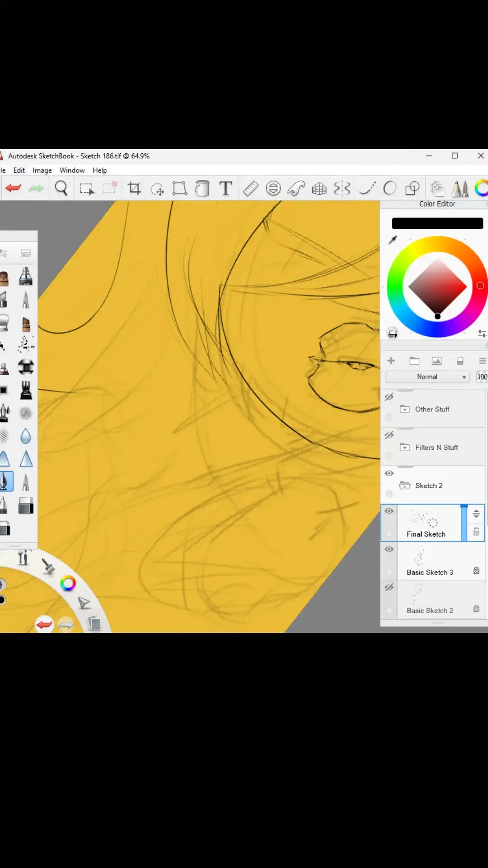Click the undo red arrow button

click(x=14, y=188)
